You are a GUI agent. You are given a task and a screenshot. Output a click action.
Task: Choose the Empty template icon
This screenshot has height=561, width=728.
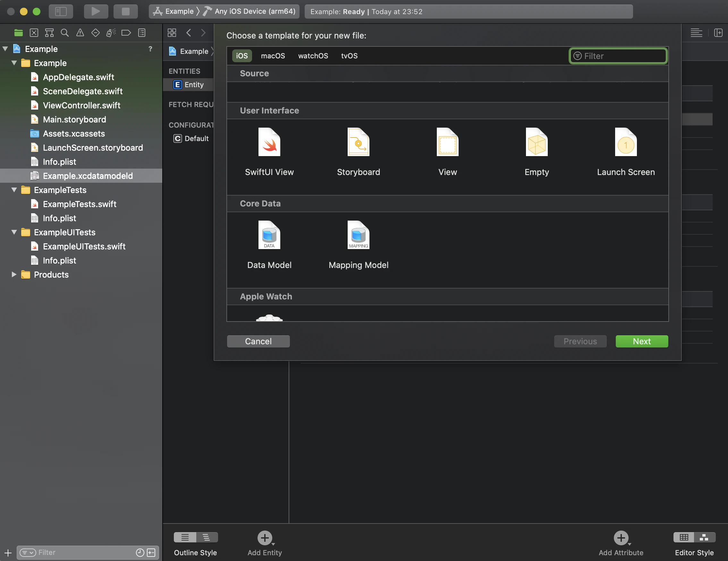tap(537, 142)
